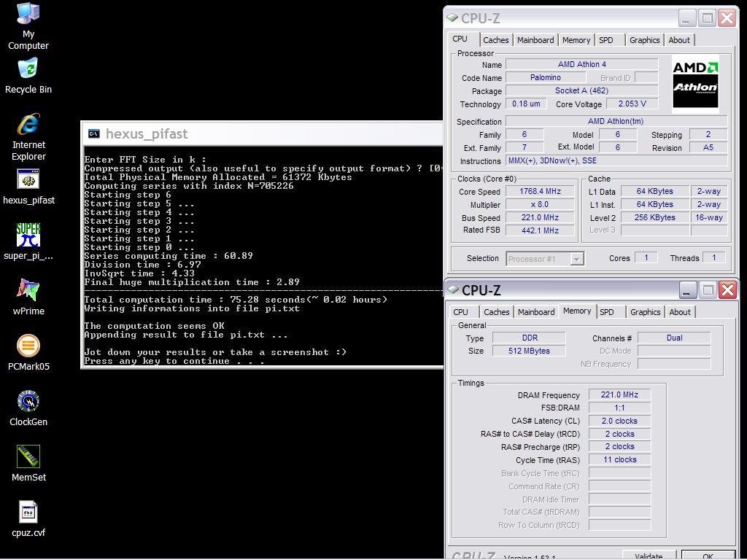This screenshot has height=560, width=747.
Task: Select the cpuz.cvf file icon
Action: pos(28,519)
